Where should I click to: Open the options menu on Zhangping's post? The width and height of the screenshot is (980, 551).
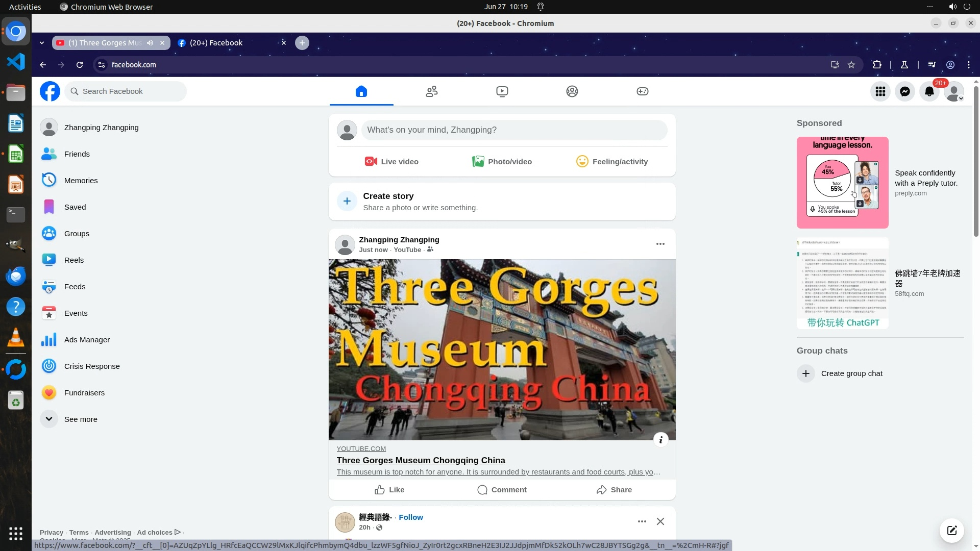click(x=660, y=244)
